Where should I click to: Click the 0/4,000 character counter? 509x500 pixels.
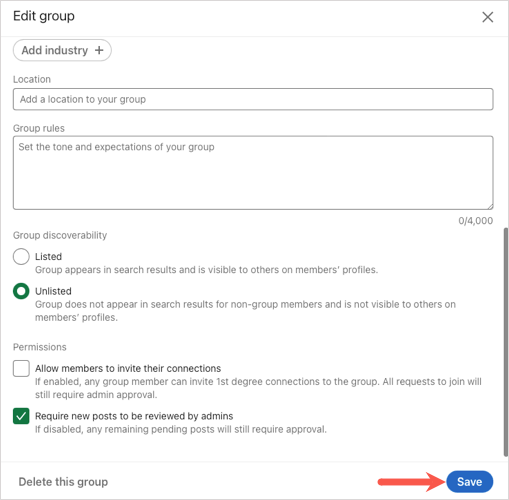pyautogui.click(x=475, y=221)
